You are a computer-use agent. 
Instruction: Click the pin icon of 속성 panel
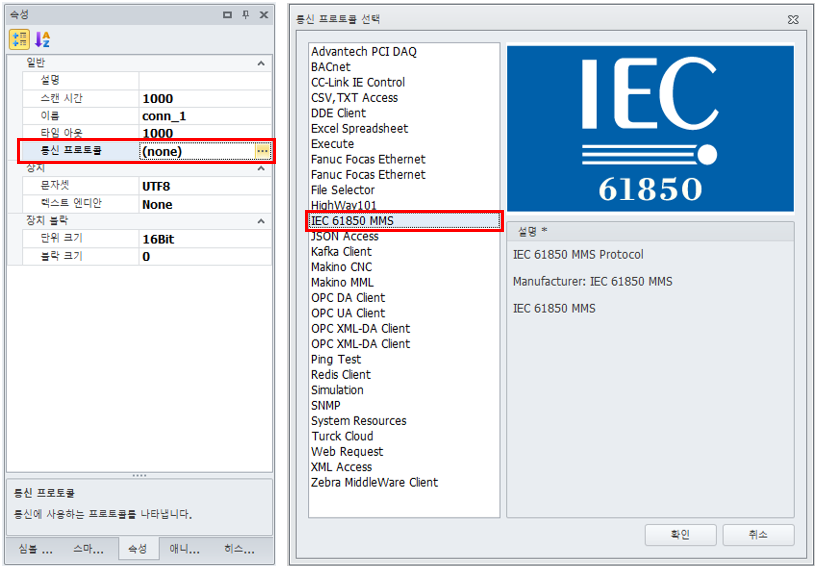coord(246,15)
